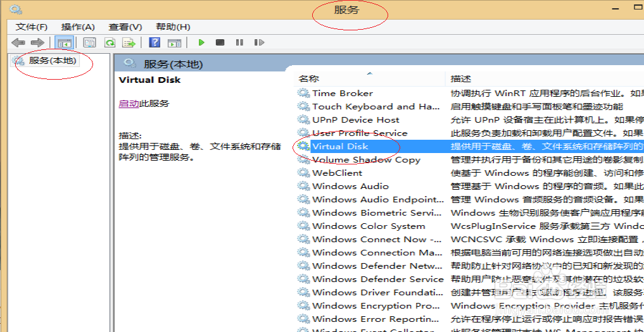Click the Export List toolbar icon
The image size is (644, 332).
pyautogui.click(x=129, y=42)
